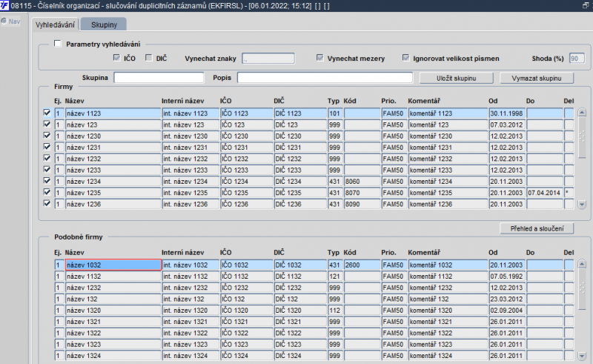Uncheck the row checkbox for název 1230
593x364 pixels.
[47, 136]
